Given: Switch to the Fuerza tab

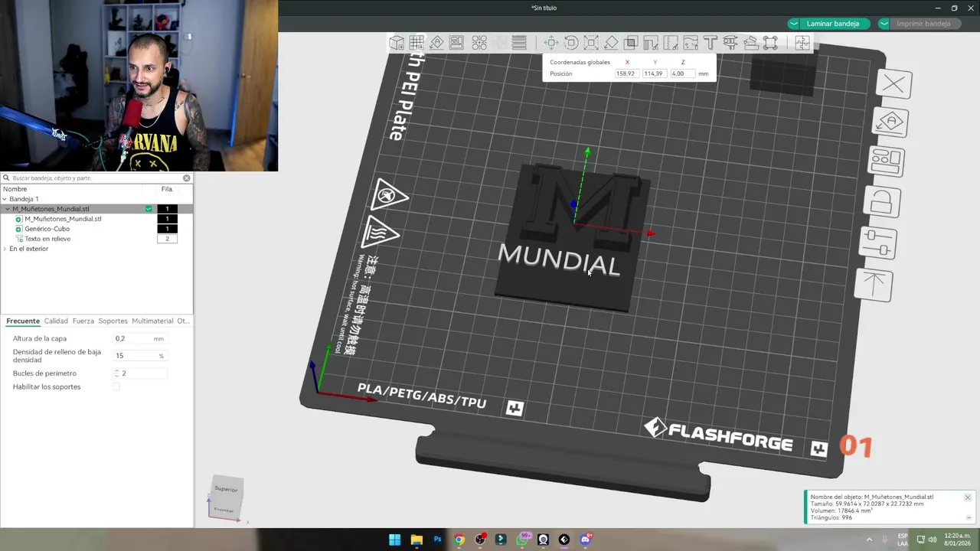Looking at the screenshot, I should [83, 321].
